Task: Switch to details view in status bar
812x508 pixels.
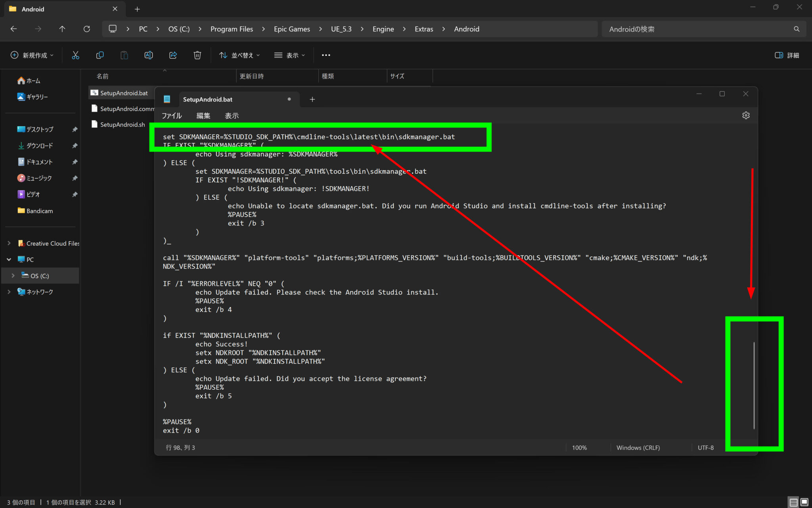Action: [x=793, y=502]
